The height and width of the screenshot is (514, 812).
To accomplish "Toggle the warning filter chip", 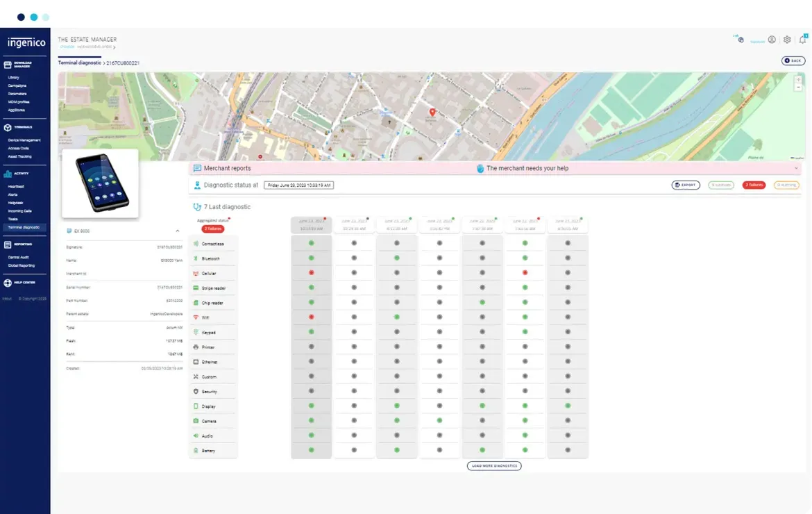I will tap(786, 185).
